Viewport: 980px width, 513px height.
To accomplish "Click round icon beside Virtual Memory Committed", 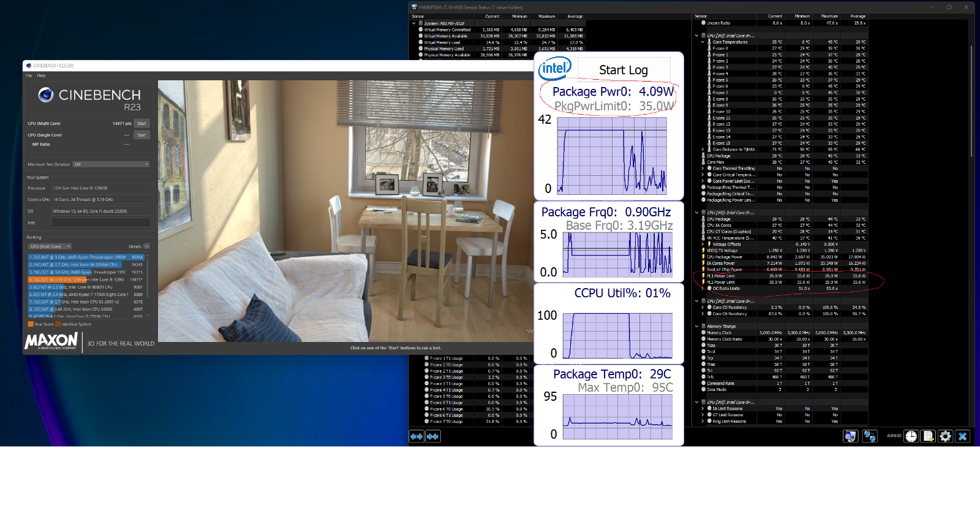I will click(x=421, y=29).
